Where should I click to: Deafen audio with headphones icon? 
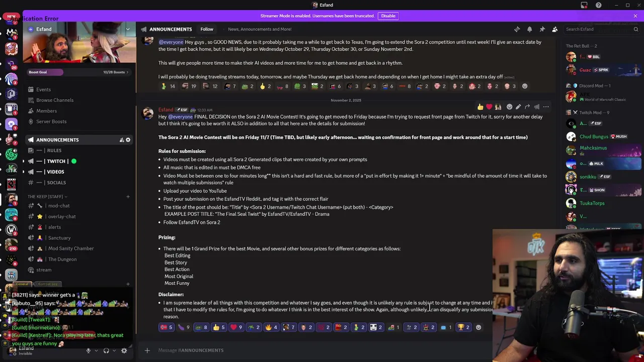pyautogui.click(x=106, y=350)
